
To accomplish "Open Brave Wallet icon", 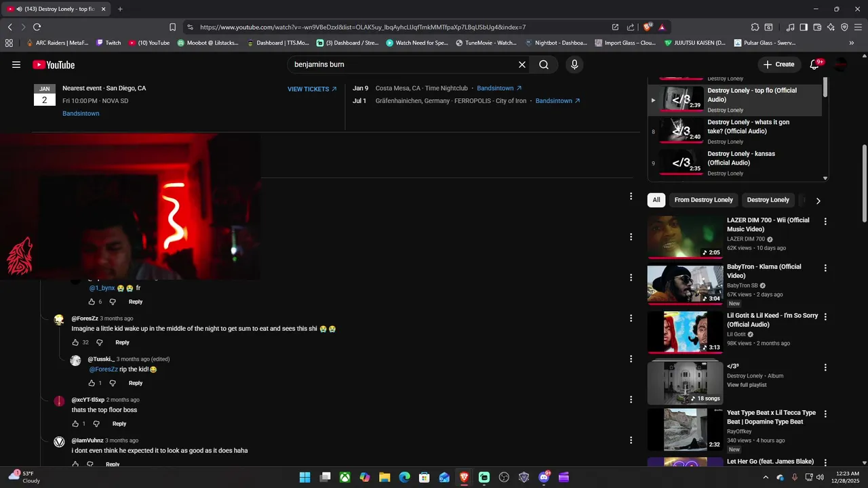I will click(x=817, y=27).
